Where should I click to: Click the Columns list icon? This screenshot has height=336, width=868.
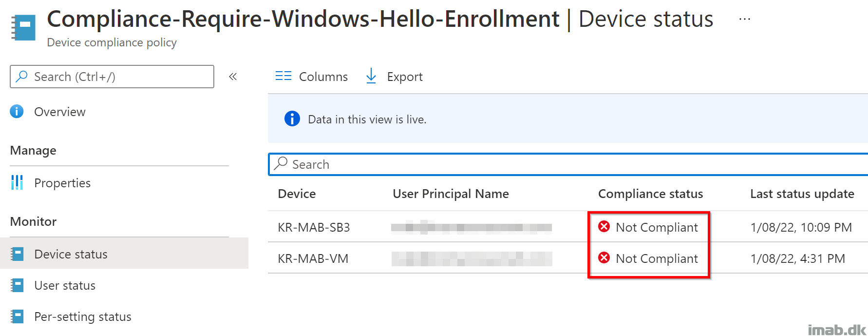283,76
